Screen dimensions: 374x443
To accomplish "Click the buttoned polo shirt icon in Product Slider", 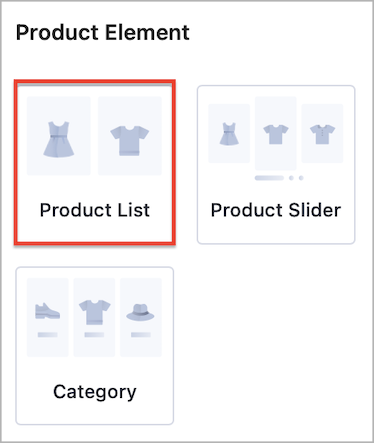I will pos(322,134).
